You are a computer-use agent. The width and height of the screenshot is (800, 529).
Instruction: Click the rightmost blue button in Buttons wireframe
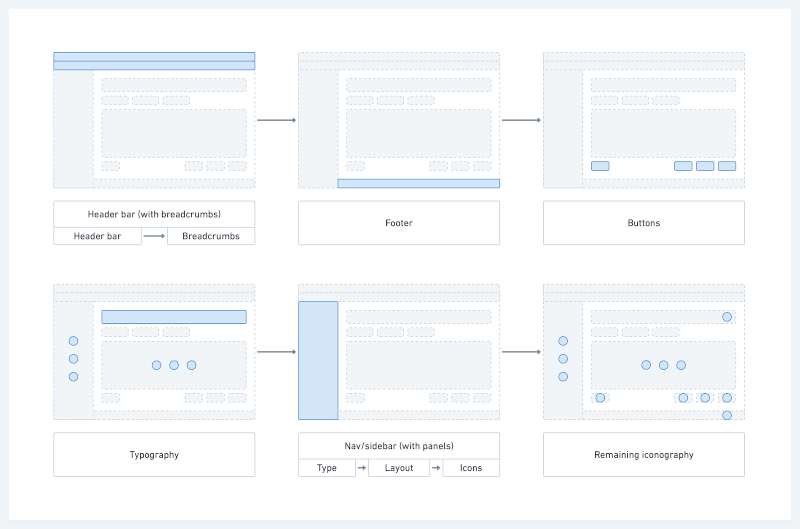pos(727,166)
